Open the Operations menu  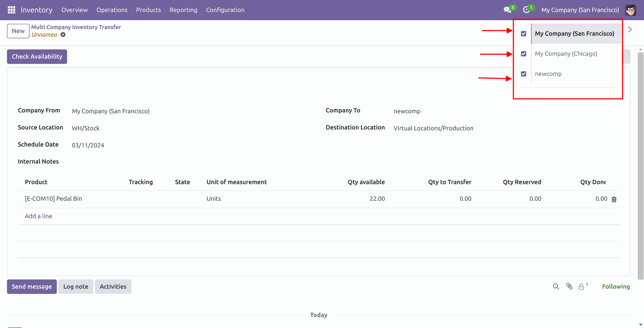(112, 10)
